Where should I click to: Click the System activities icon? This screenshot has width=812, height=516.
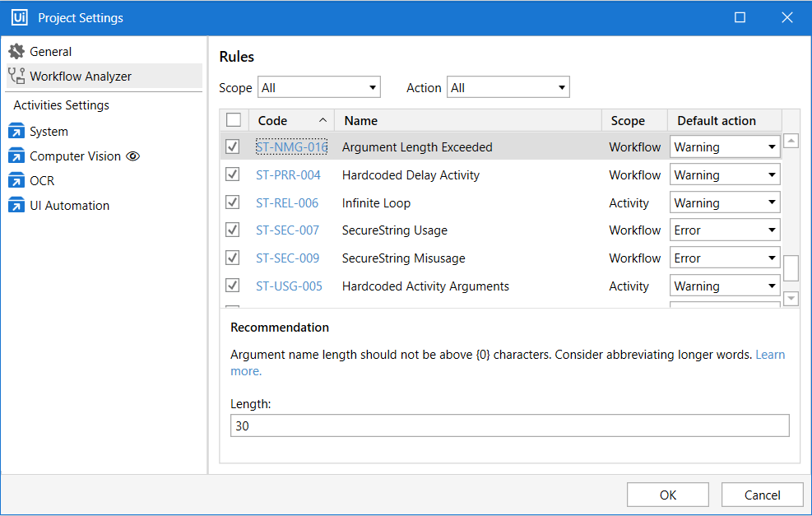point(16,132)
